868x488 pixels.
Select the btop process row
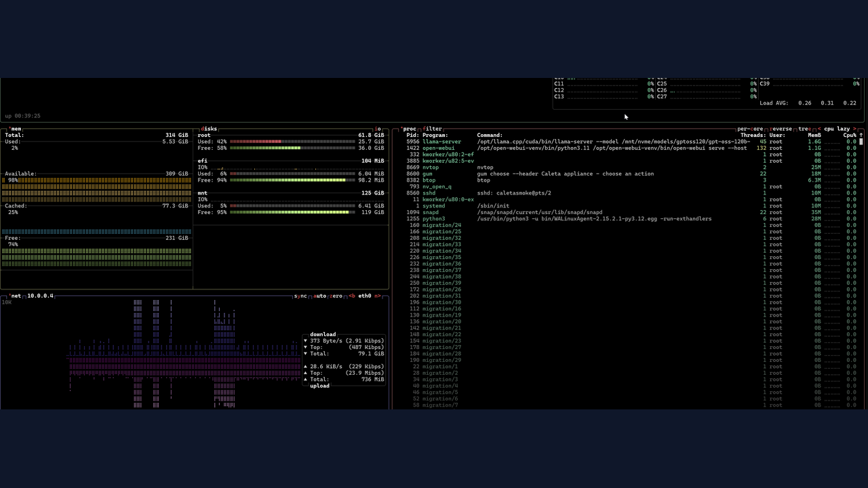click(x=631, y=180)
